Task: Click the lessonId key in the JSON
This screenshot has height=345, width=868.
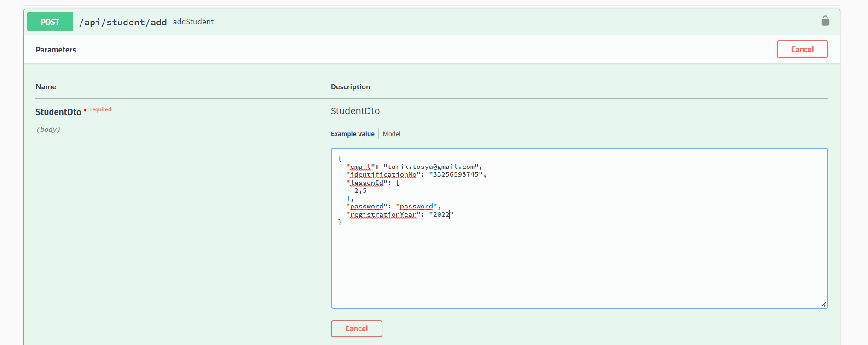Action: tap(367, 183)
